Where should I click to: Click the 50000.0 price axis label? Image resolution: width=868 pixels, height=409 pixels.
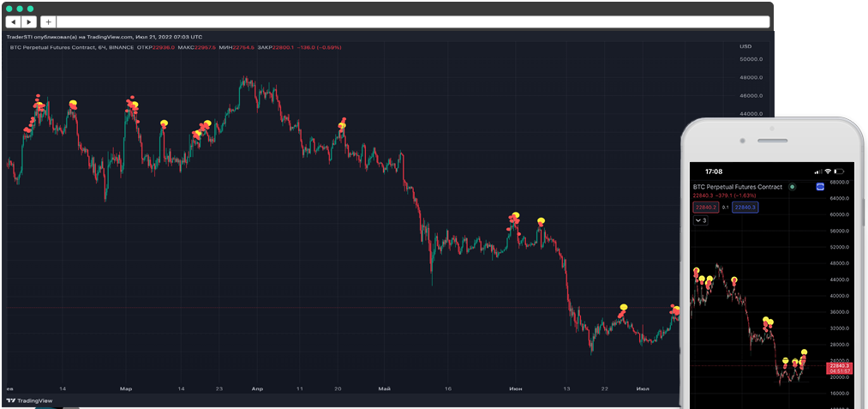coord(752,59)
